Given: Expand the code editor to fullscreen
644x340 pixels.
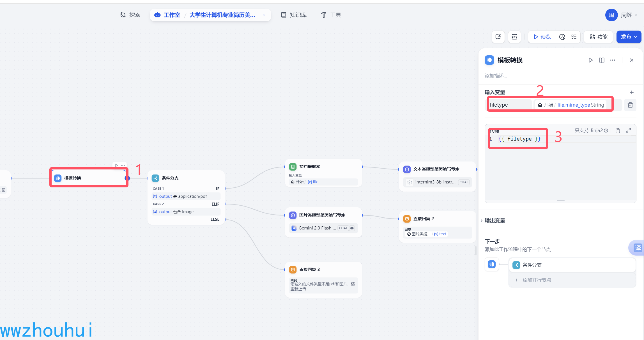Looking at the screenshot, I should [628, 130].
